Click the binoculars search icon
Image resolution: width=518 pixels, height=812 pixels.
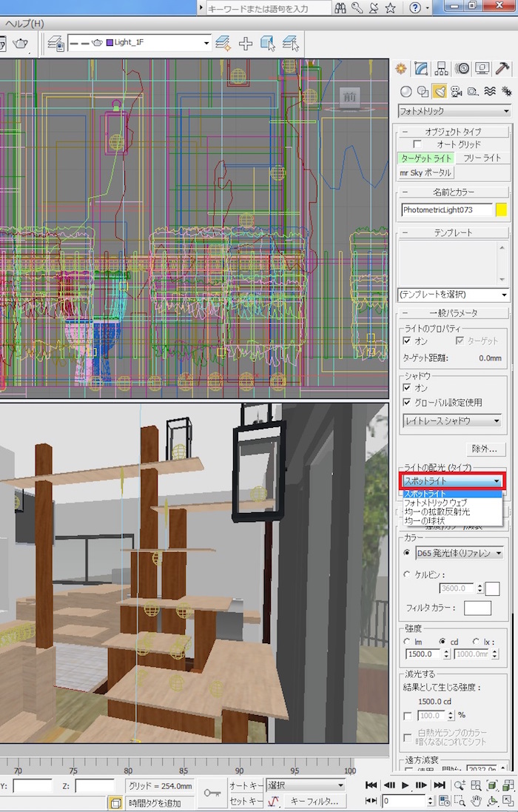[x=340, y=8]
